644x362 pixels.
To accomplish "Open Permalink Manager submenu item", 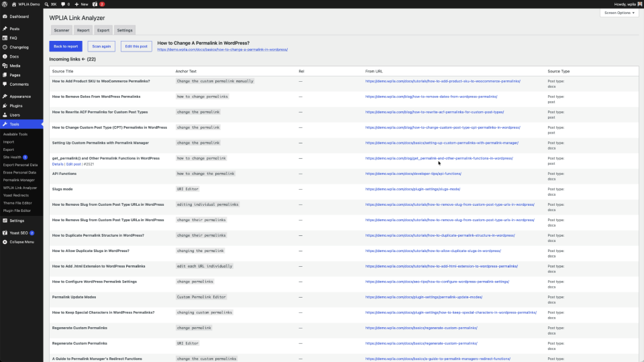I will pyautogui.click(x=19, y=180).
